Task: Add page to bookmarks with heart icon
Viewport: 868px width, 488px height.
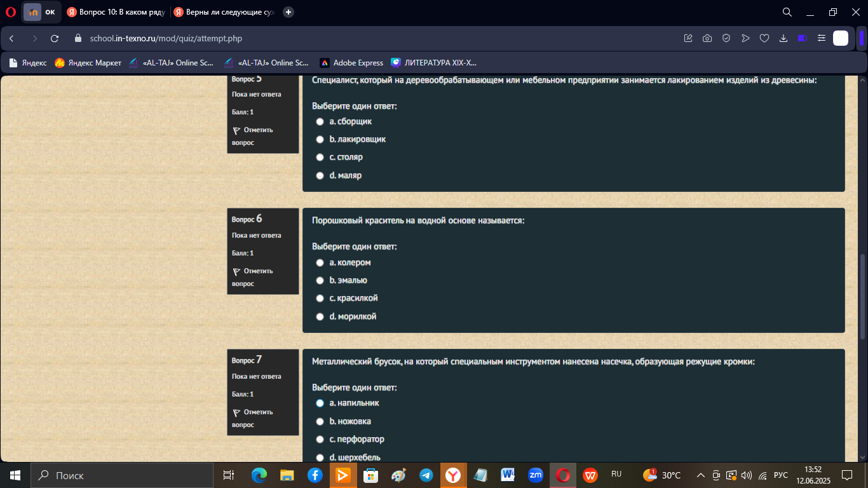Action: coord(764,38)
